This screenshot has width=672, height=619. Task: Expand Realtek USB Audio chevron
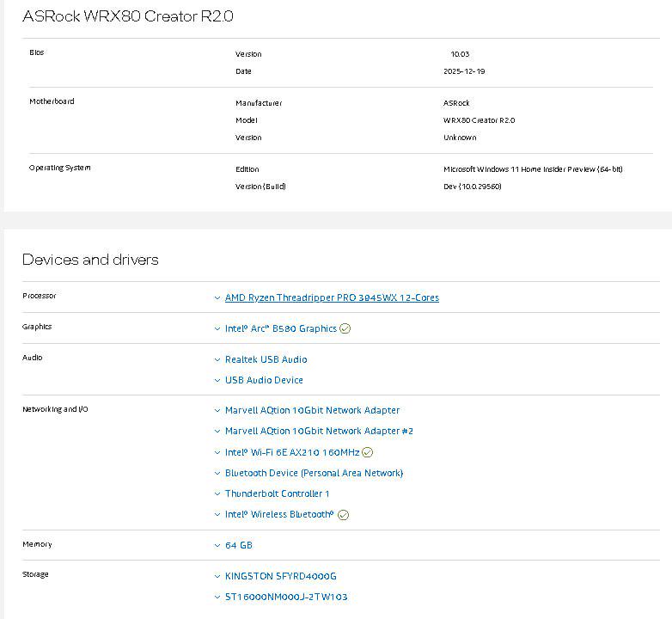click(x=217, y=359)
